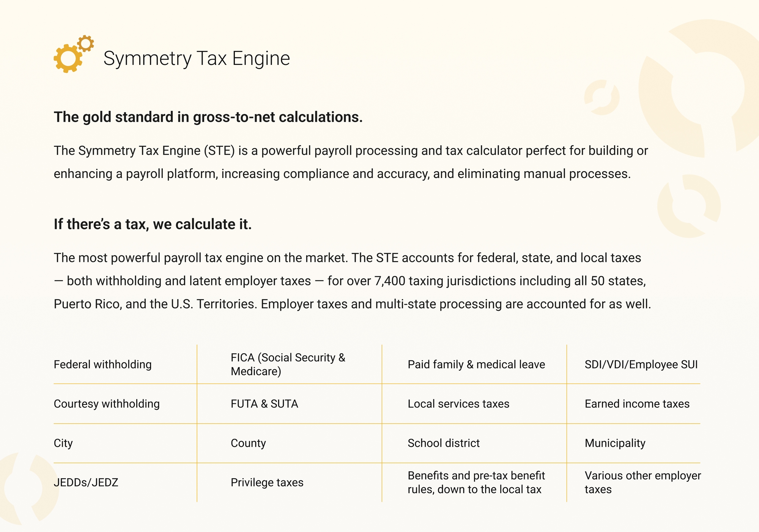The height and width of the screenshot is (532, 759).
Task: Click the 'Symmetry Tax Engine' title
Action: click(197, 58)
